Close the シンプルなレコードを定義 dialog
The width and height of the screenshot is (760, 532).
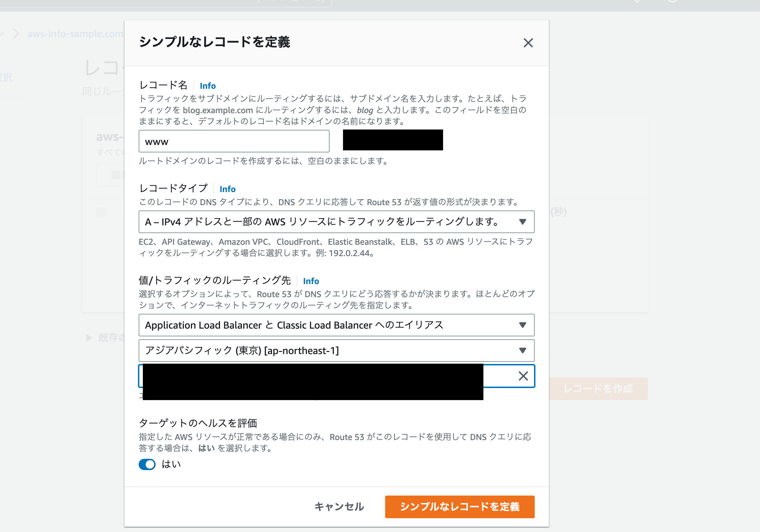528,43
